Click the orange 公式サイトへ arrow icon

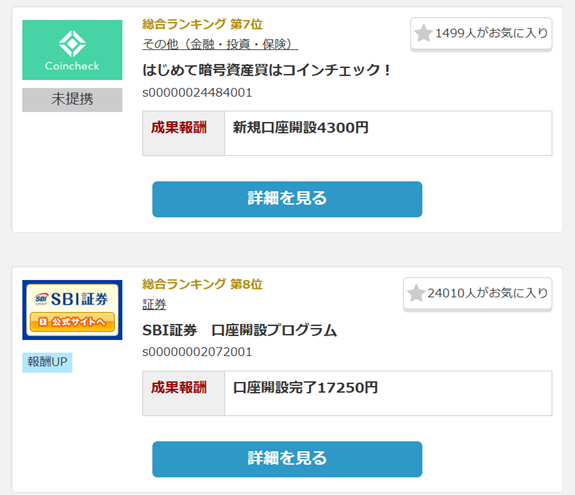(x=43, y=322)
